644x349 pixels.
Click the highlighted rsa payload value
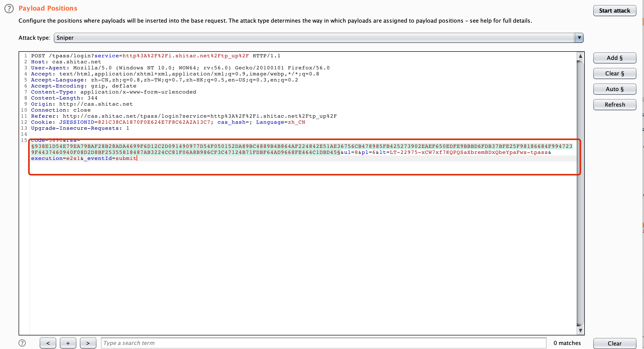(x=301, y=146)
